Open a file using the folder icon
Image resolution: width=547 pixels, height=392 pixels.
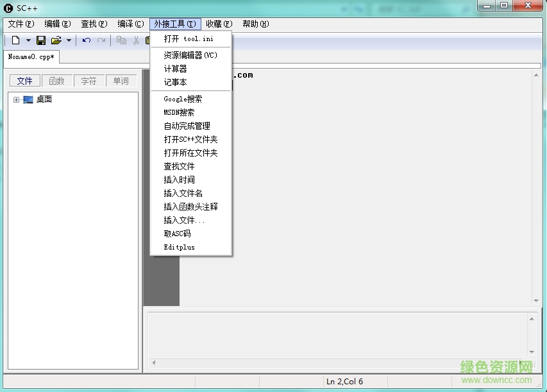pos(56,40)
